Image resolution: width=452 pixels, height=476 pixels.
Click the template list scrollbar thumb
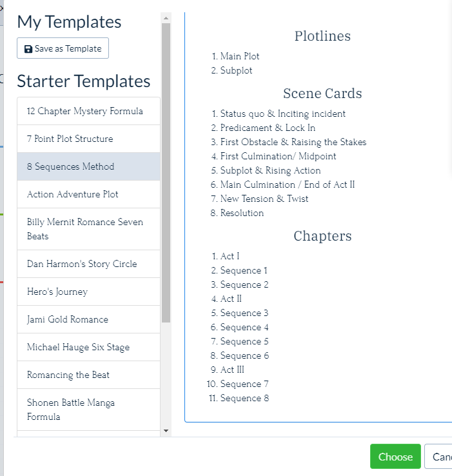166,173
